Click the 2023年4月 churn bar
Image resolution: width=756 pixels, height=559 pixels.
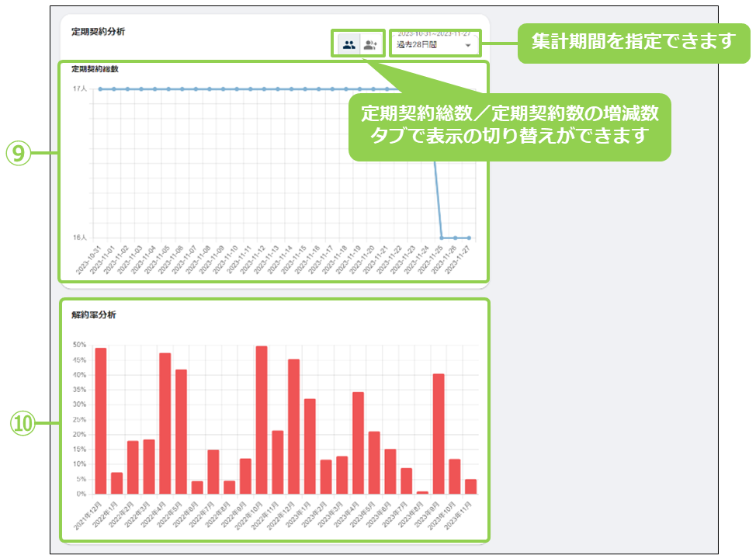click(358, 443)
